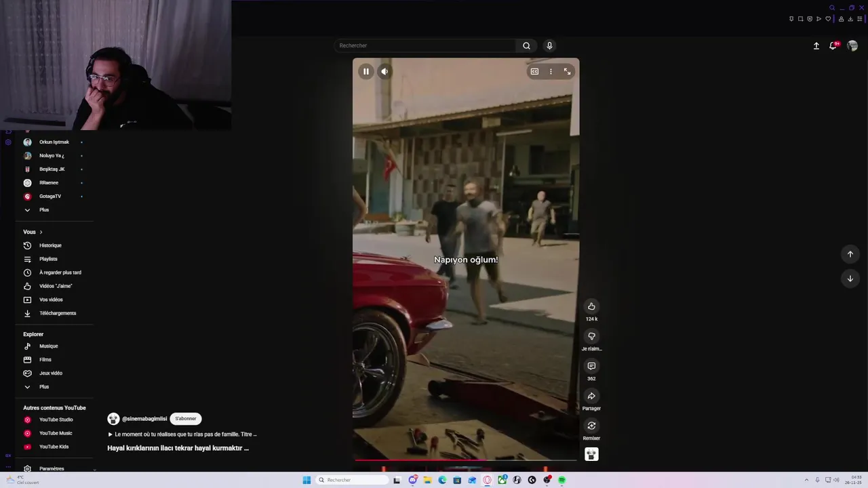Like the Short with 124 k likes
868x488 pixels.
point(591,306)
